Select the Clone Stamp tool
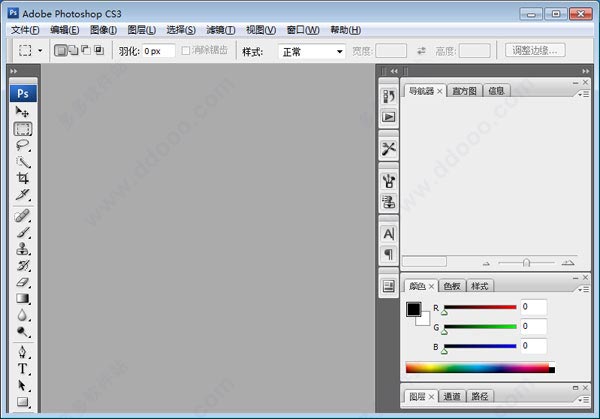The height and width of the screenshot is (419, 600). coord(23,249)
